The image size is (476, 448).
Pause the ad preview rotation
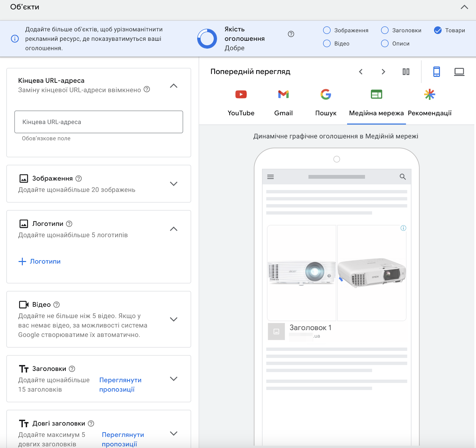[406, 72]
